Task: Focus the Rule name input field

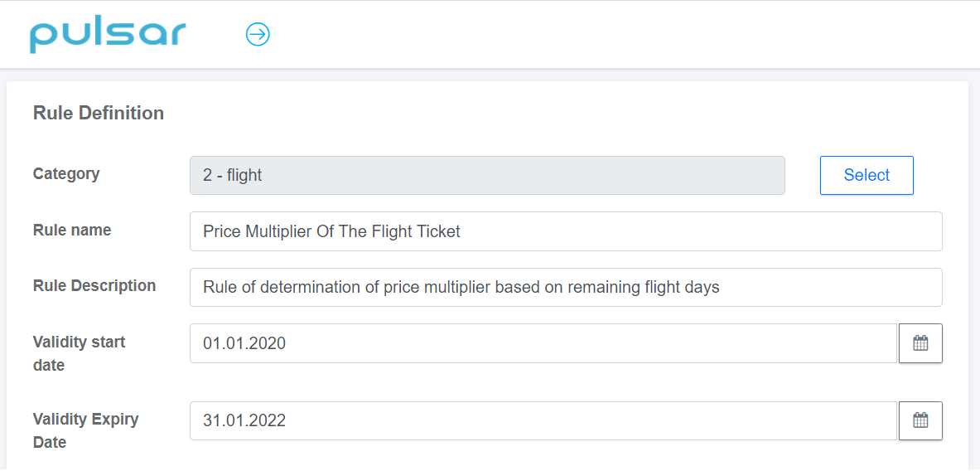Action: pos(566,231)
